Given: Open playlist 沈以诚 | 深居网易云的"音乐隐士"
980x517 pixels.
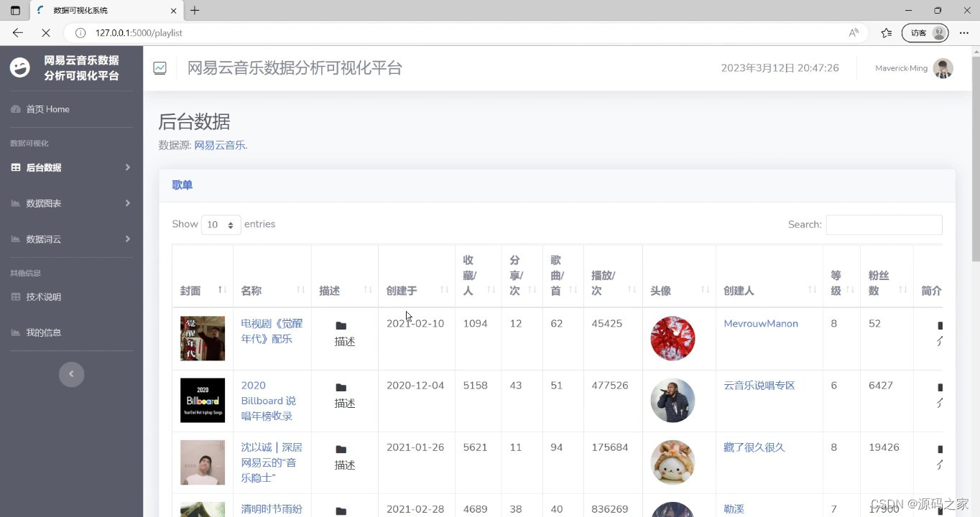Looking at the screenshot, I should (272, 462).
